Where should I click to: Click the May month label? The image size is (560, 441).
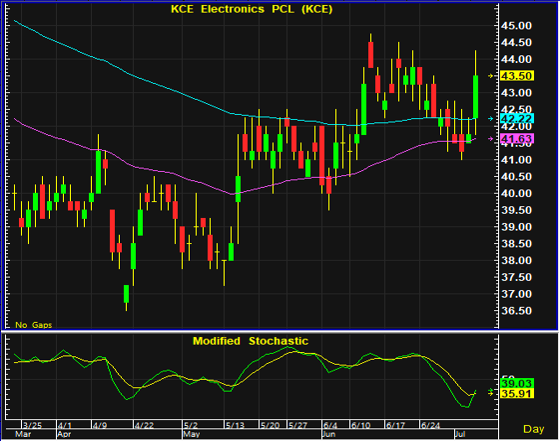(191, 434)
